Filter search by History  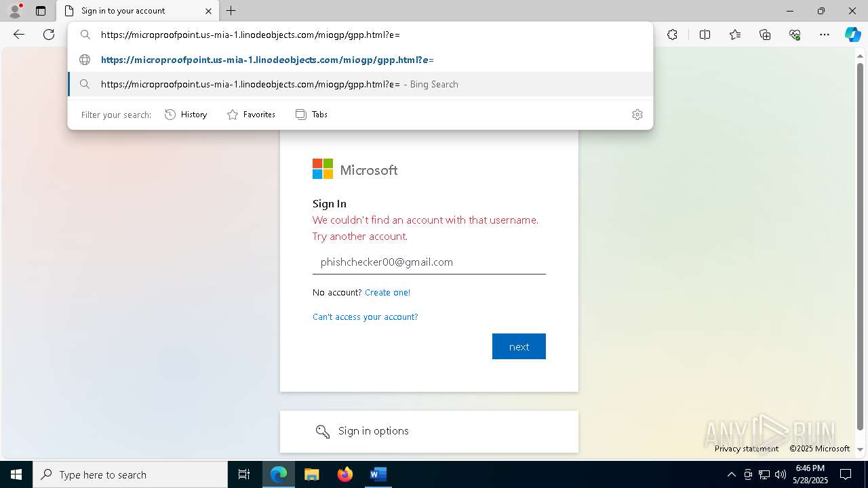[x=186, y=115]
